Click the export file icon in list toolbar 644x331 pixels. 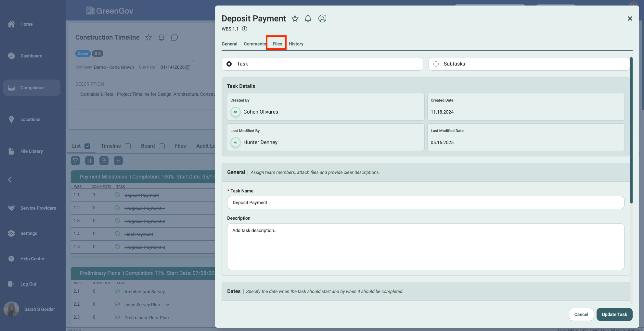point(104,161)
